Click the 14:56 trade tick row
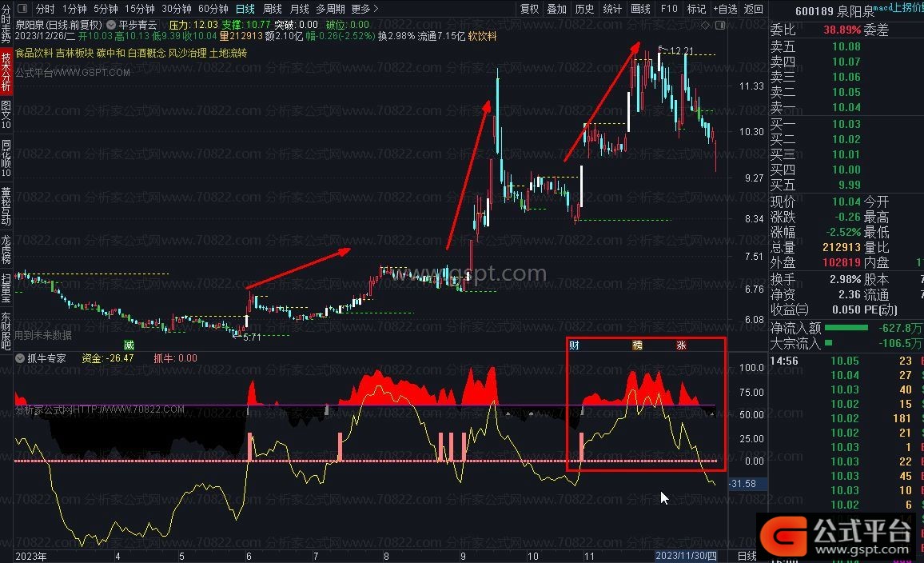The height and width of the screenshot is (563, 924). tap(846, 361)
